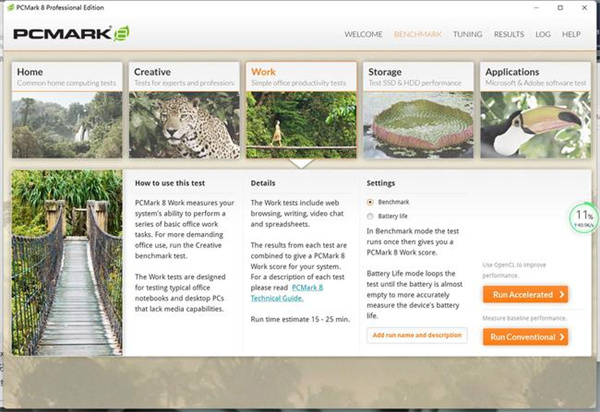The image size is (600, 412).
Task: Select the Creative benchmark leopard thumbnail
Action: click(x=184, y=125)
